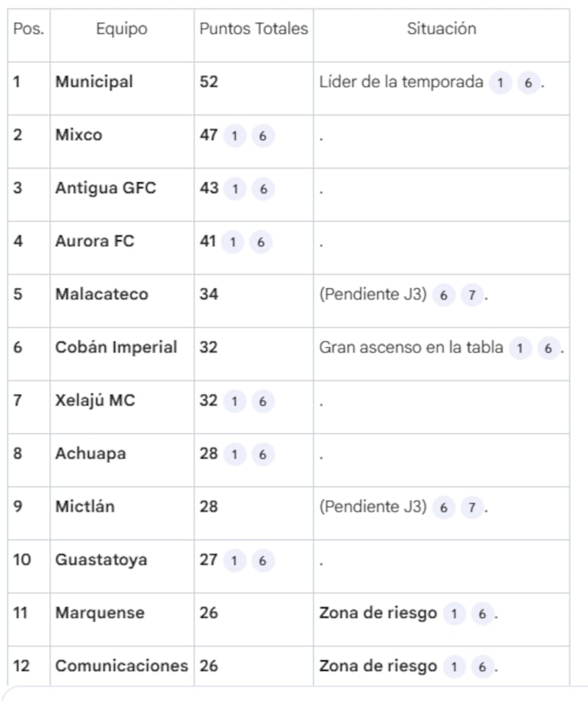Click citation 1 next to Guastatoya's 27 points
Viewport: 588px width, 701px height.
click(234, 560)
